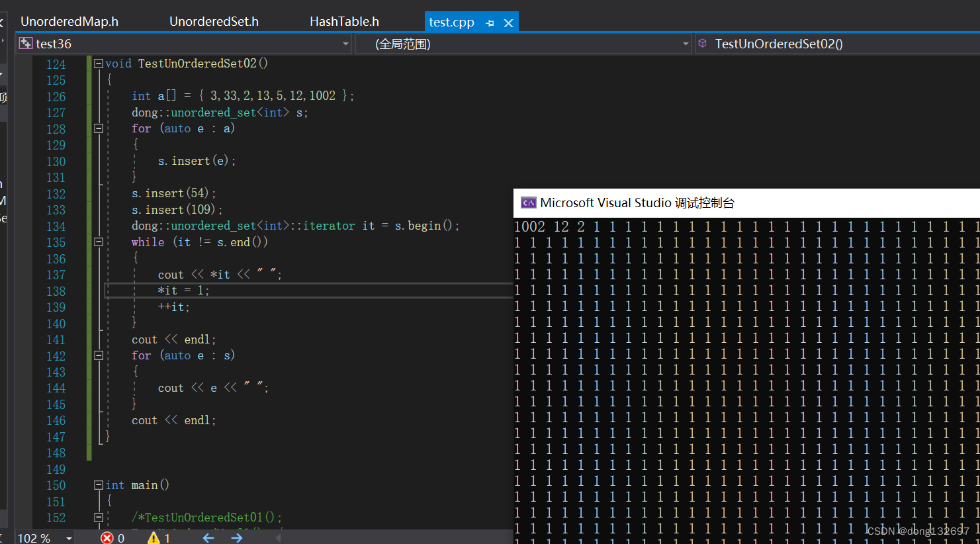Click the Microsoft Visual Studio 调试控制台 title bar

click(x=746, y=203)
